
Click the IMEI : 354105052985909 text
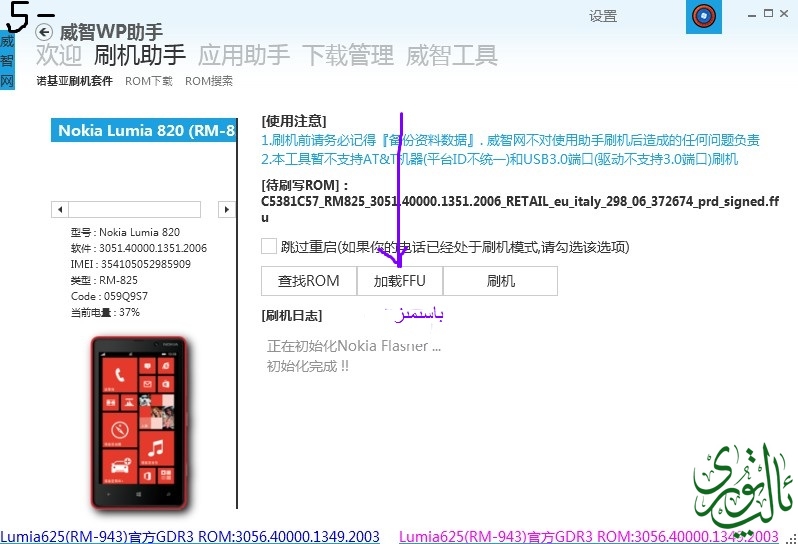pos(131,264)
